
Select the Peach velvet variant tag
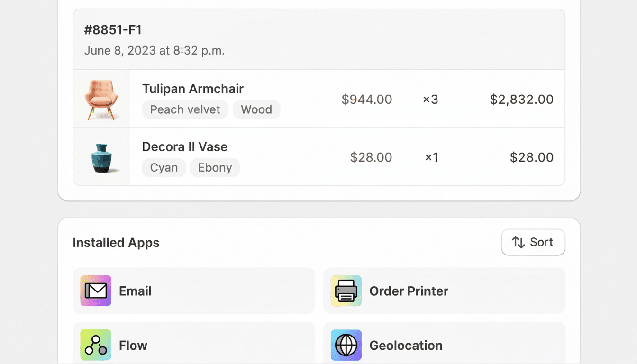tap(185, 109)
